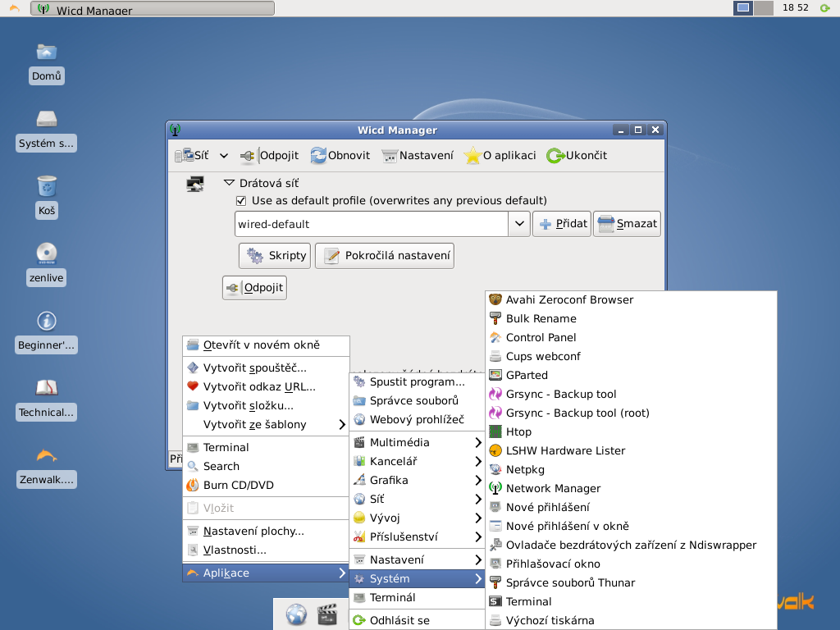This screenshot has width=840, height=630.
Task: Open the Síť toolbar dropdown arrow
Action: [224, 156]
